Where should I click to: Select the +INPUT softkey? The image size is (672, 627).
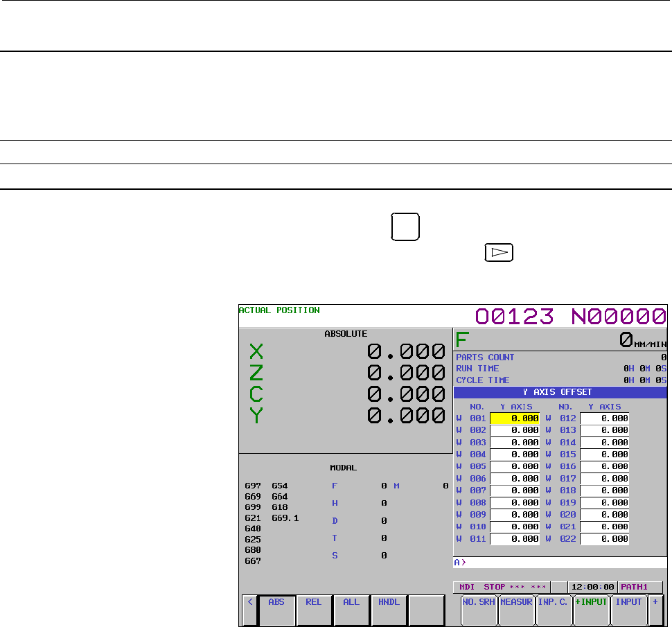[592, 610]
